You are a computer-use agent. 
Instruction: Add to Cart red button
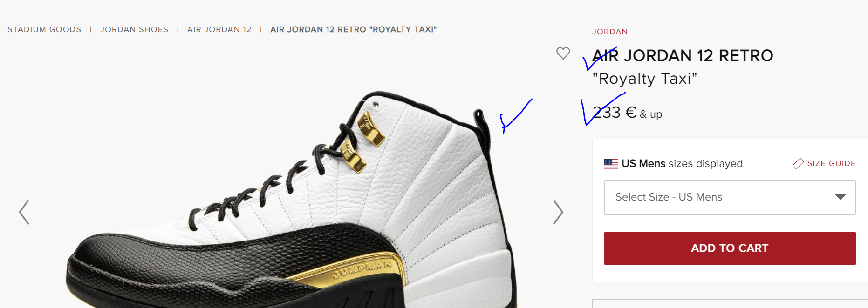(x=730, y=248)
